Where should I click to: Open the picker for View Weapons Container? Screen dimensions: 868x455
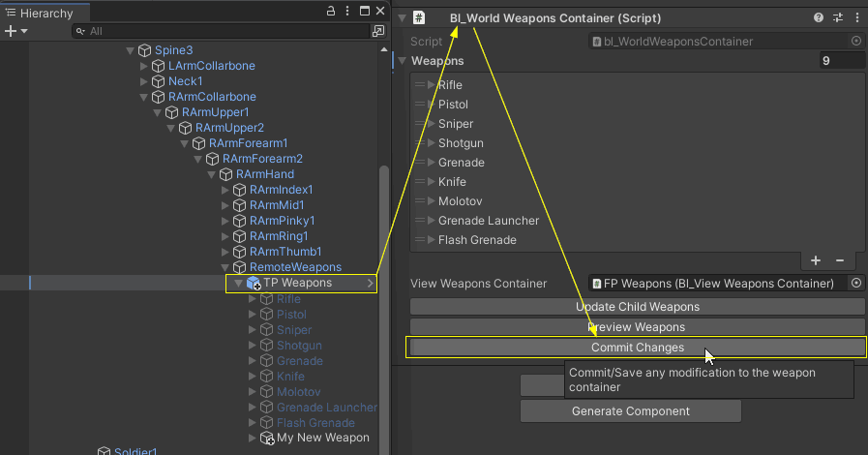pos(855,284)
